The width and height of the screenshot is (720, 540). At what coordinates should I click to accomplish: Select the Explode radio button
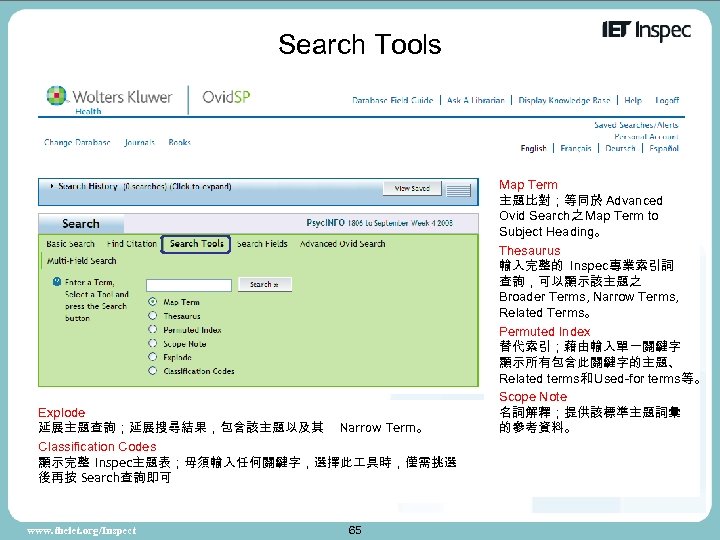coord(153,357)
